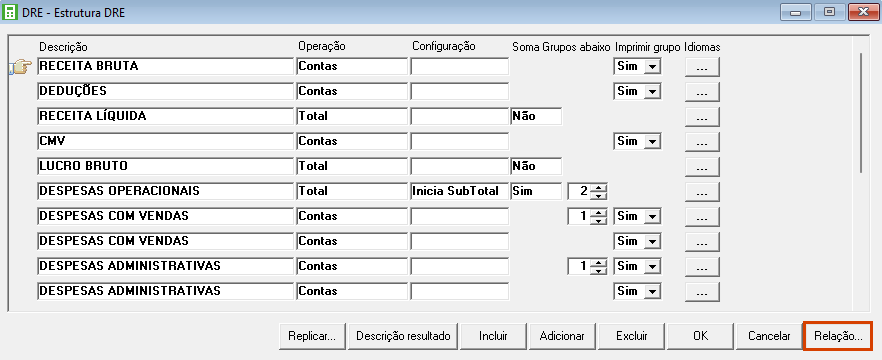Open Idiomas ellipsis button for RECEITA BRUTA
Image resolution: width=882 pixels, height=360 pixels.
(x=702, y=68)
